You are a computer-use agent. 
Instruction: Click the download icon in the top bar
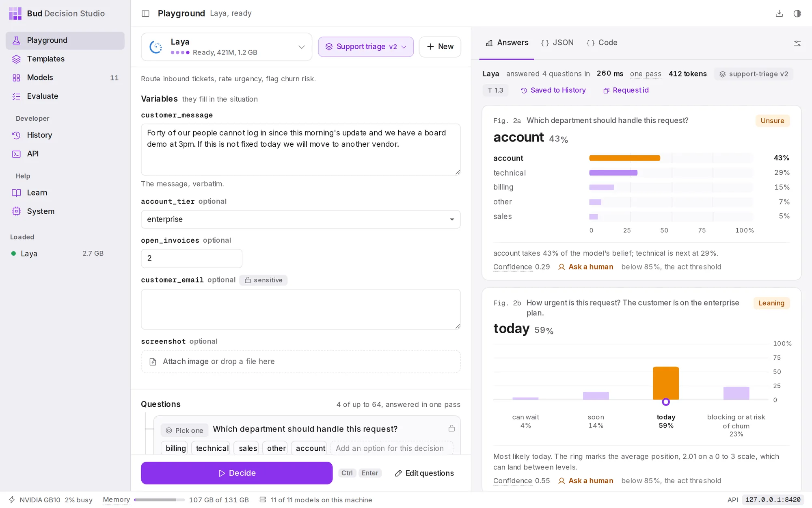(x=779, y=13)
